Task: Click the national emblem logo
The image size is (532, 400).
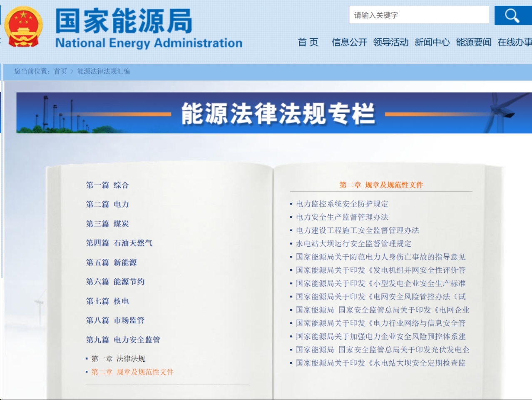Action: tap(24, 27)
